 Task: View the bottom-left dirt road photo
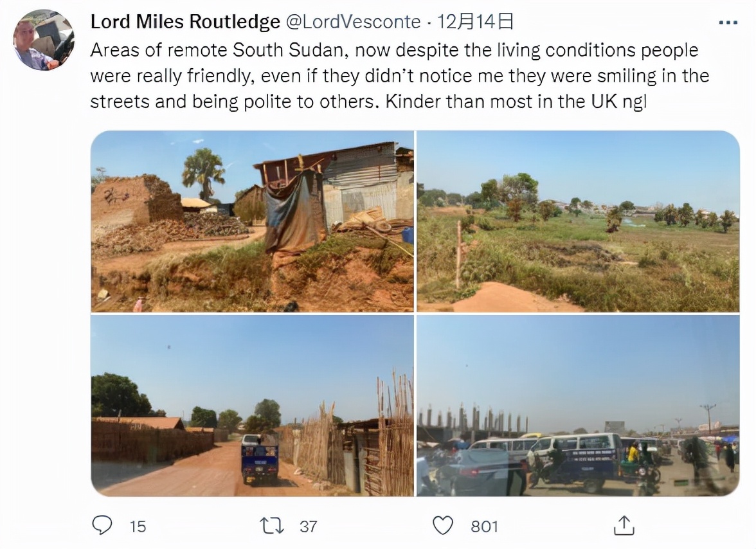[x=251, y=405]
